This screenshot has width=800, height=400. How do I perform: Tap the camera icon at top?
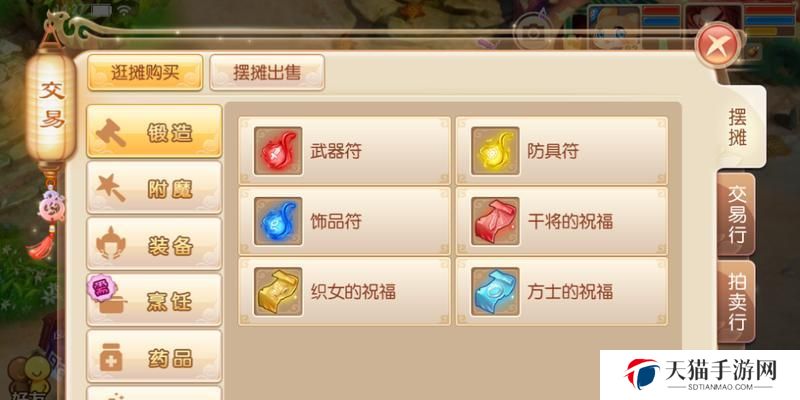(533, 32)
